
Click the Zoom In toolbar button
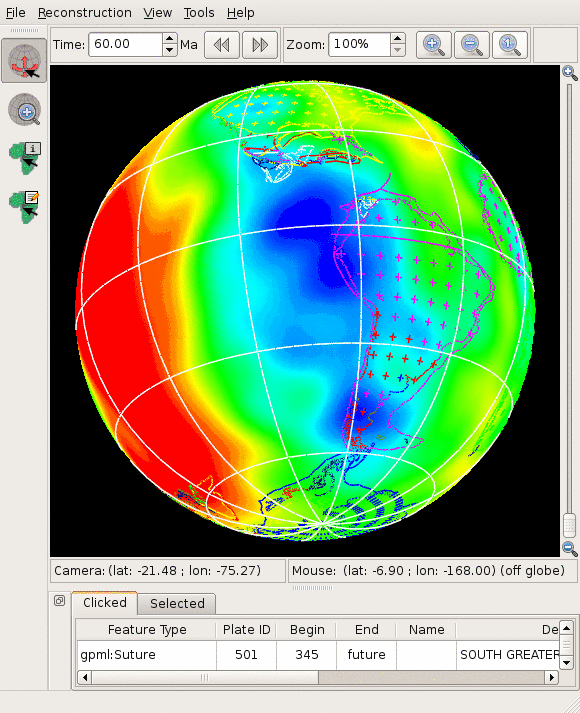click(x=434, y=45)
